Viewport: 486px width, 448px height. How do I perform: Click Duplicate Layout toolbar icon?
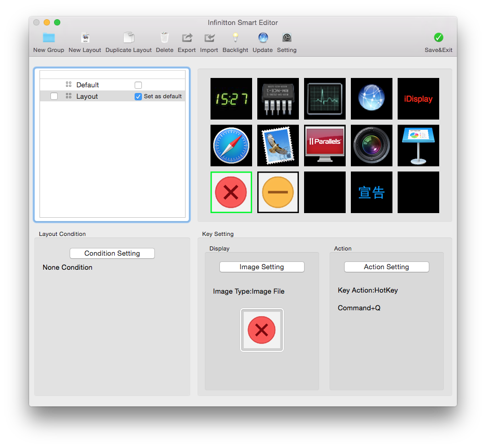click(x=128, y=38)
